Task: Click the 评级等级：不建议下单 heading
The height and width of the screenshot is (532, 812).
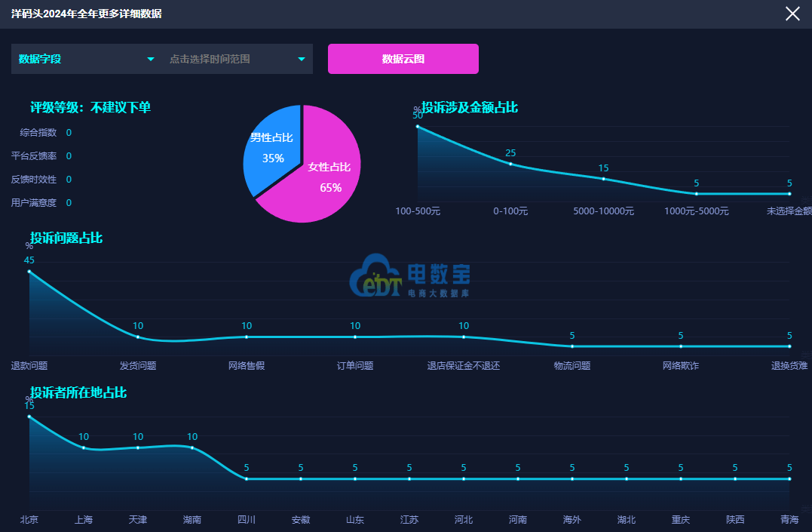Action: coord(90,108)
